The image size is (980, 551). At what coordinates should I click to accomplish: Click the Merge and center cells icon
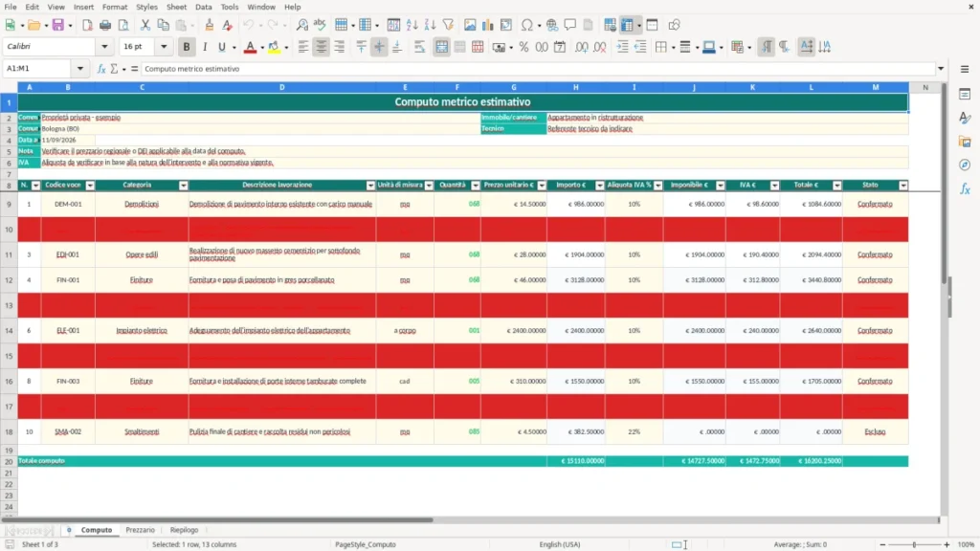441,47
